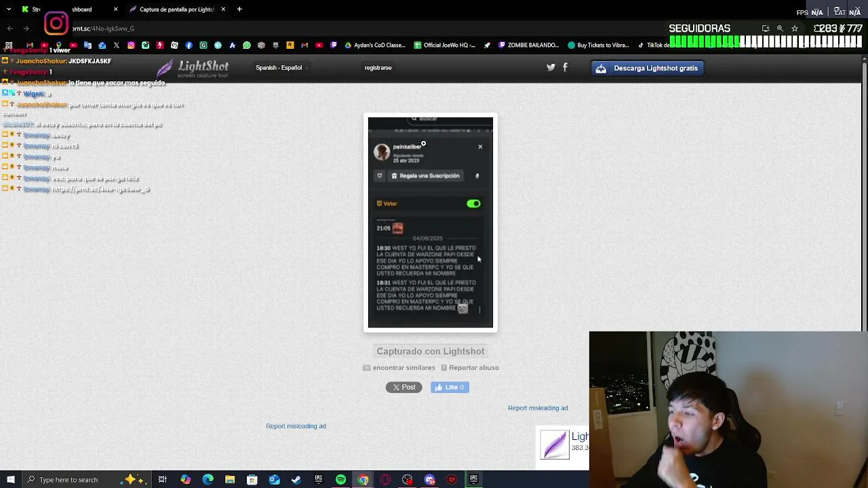Open the Twitch bookmark icon

tap(333, 45)
